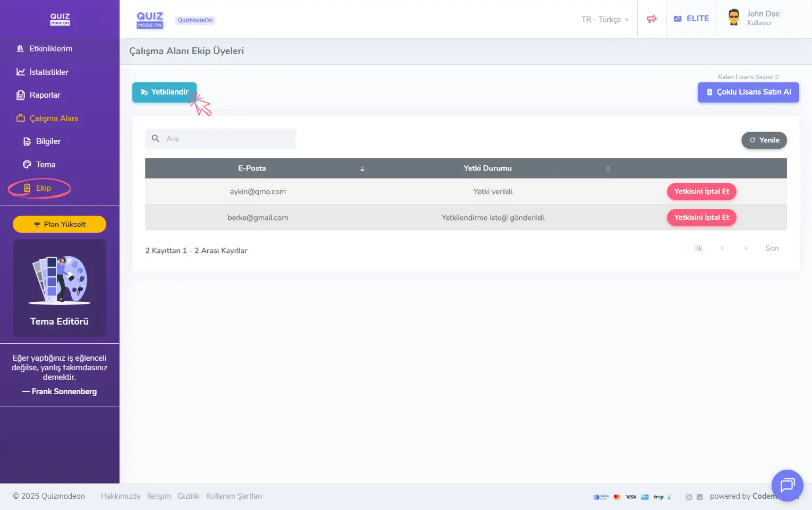The height and width of the screenshot is (510, 812).
Task: Click John Doe's profile avatar
Action: tap(734, 18)
